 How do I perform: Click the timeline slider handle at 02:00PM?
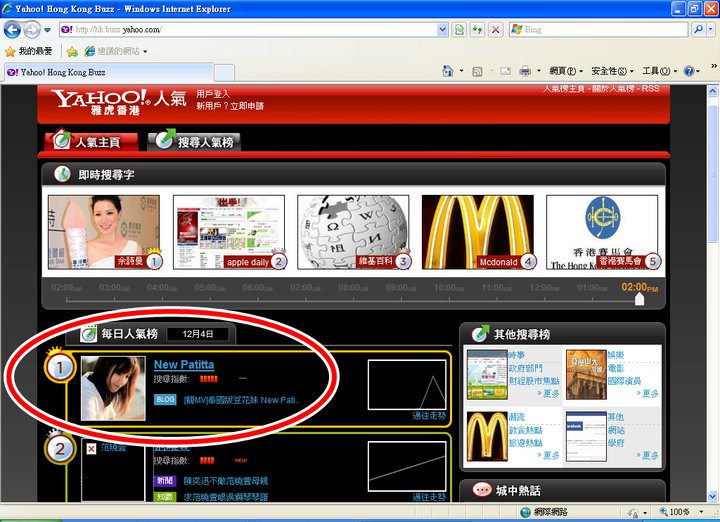click(x=639, y=299)
